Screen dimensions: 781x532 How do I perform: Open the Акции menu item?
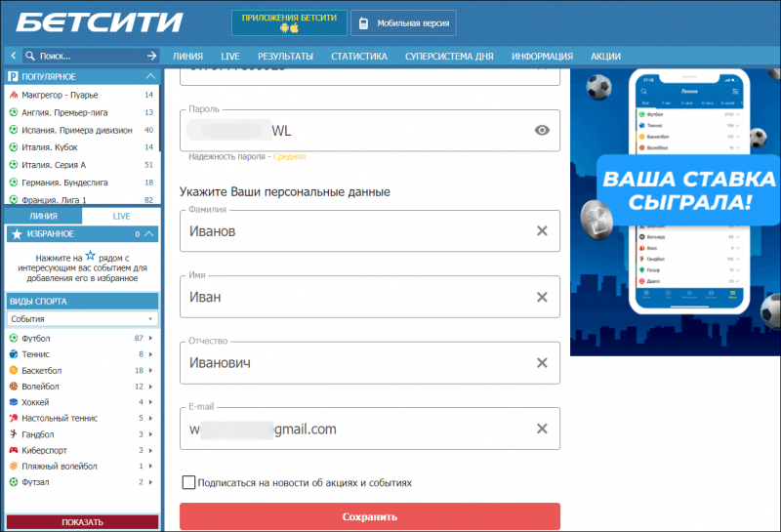[x=605, y=57]
